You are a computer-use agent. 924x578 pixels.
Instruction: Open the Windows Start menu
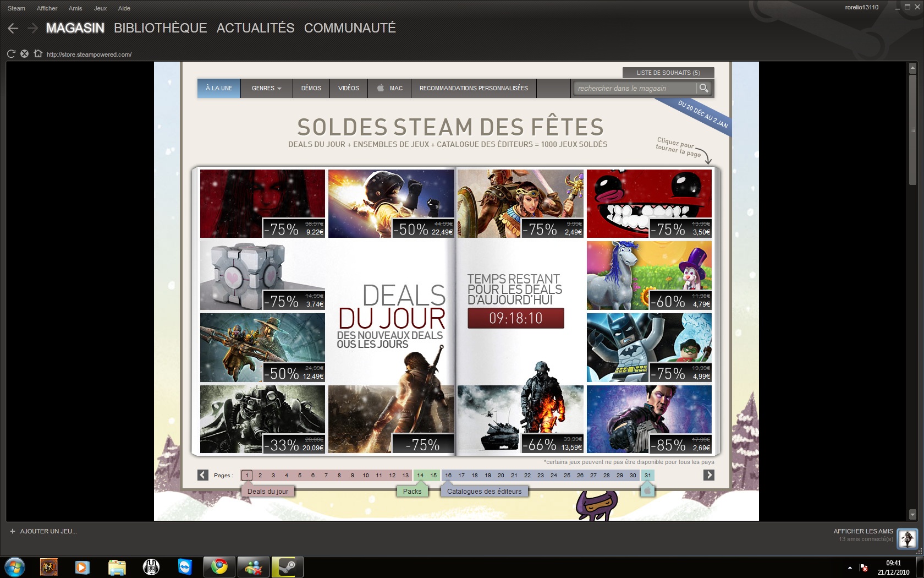[x=15, y=567]
